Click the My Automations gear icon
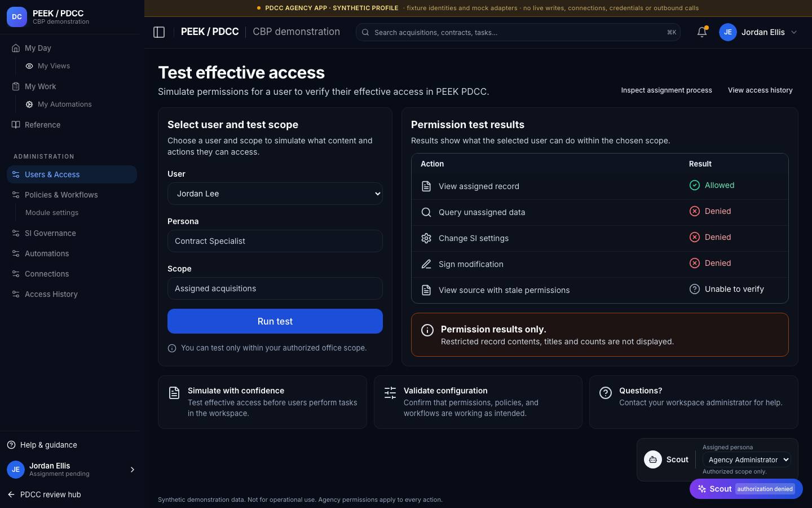 [x=29, y=104]
